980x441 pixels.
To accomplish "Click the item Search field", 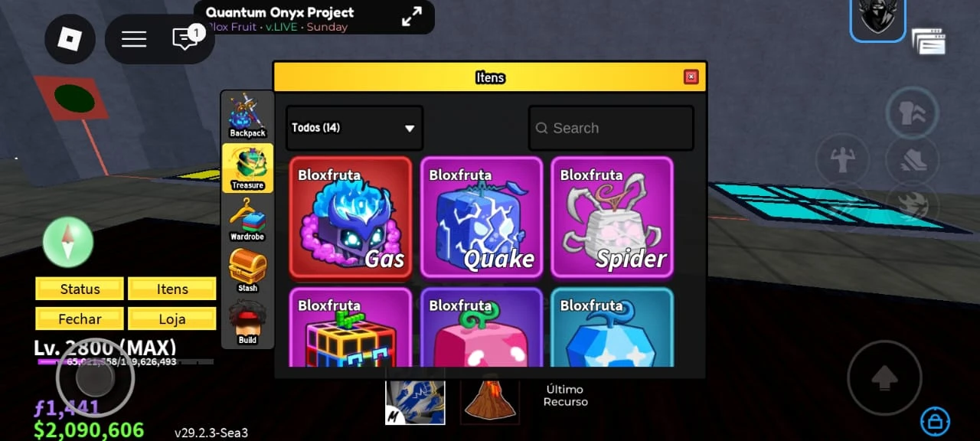I will [x=611, y=128].
